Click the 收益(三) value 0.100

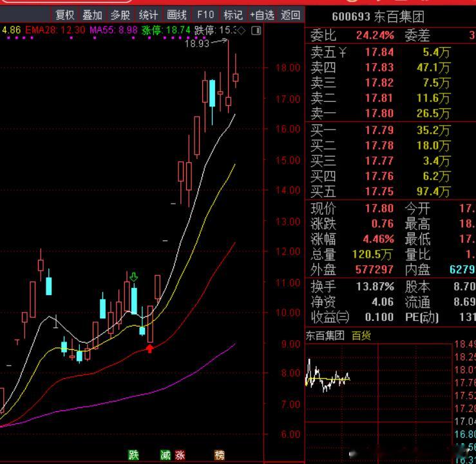(x=379, y=317)
